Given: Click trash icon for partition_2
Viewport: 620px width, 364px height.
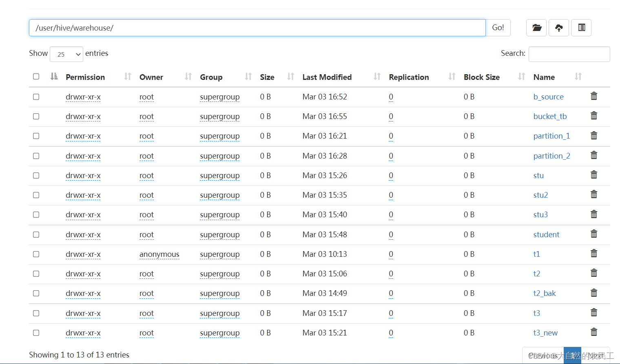Looking at the screenshot, I should pos(594,155).
